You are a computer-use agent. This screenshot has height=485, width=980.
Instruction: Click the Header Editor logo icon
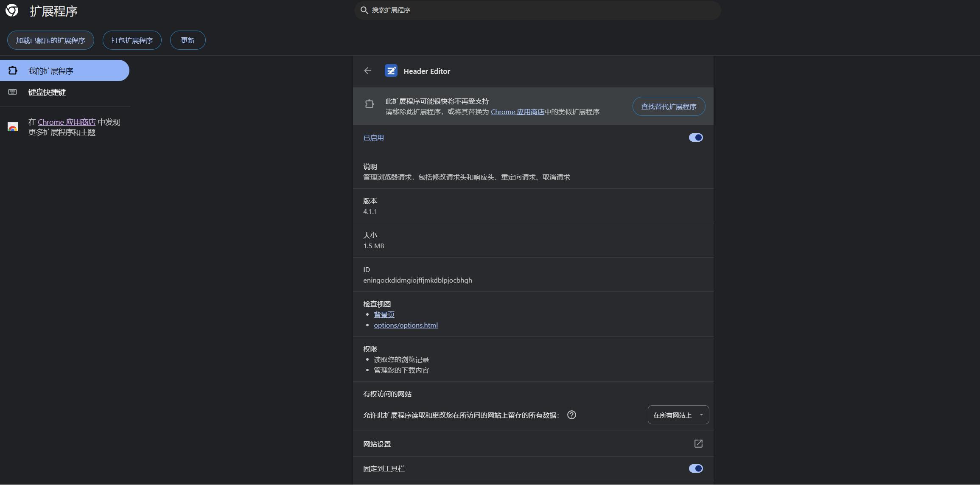click(x=391, y=71)
